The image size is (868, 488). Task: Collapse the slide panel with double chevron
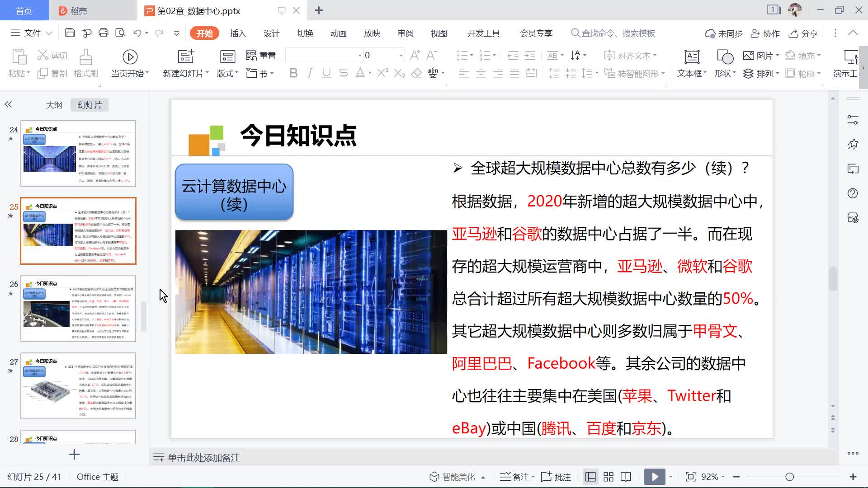pyautogui.click(x=8, y=104)
